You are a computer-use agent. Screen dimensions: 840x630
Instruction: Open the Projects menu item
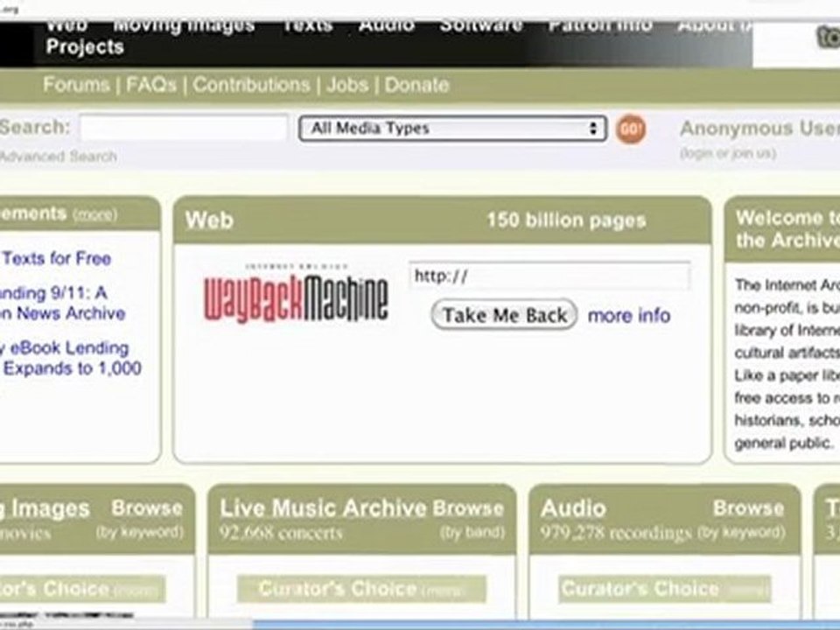[85, 46]
